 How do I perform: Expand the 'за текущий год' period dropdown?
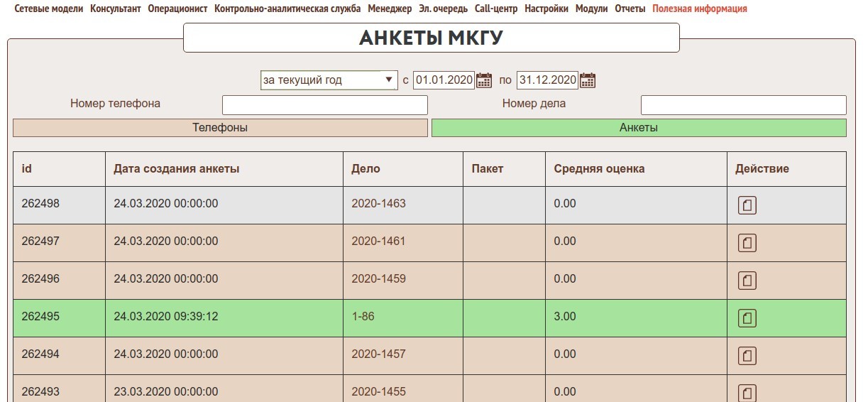tap(329, 80)
